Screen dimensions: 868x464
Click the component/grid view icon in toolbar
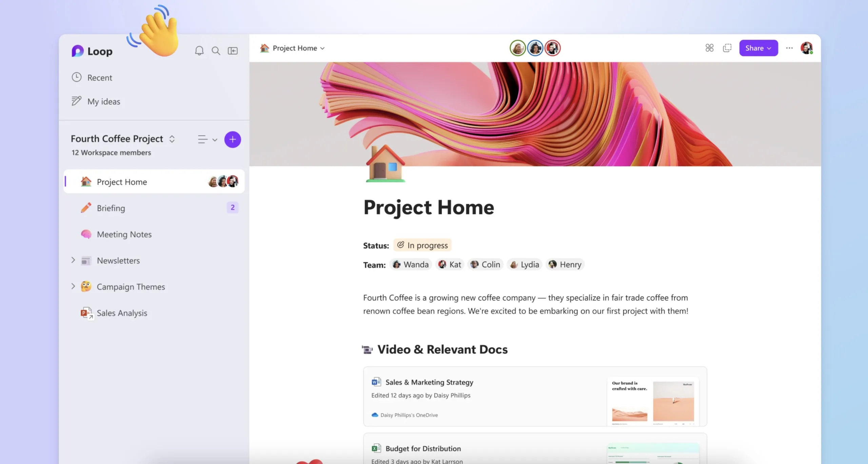(x=710, y=48)
